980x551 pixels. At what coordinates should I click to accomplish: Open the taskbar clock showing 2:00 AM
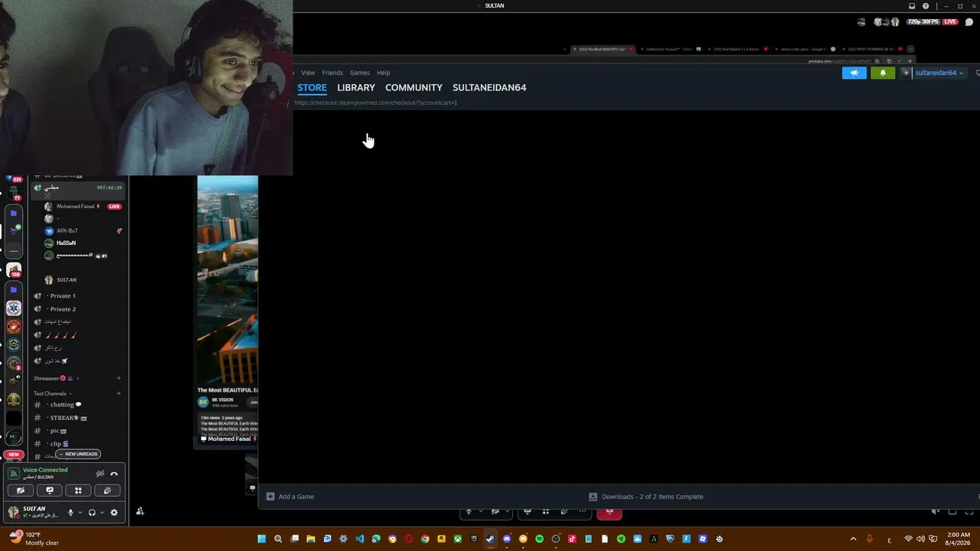pyautogui.click(x=959, y=539)
